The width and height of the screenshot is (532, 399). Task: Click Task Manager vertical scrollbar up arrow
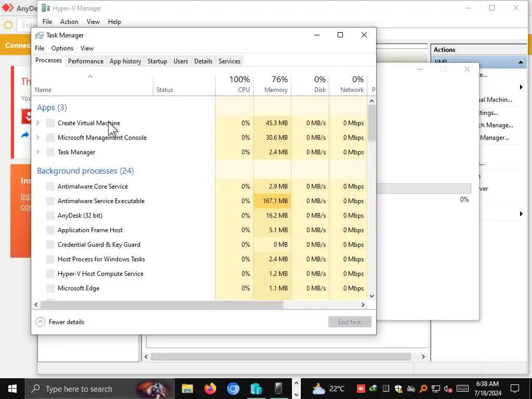(x=371, y=101)
